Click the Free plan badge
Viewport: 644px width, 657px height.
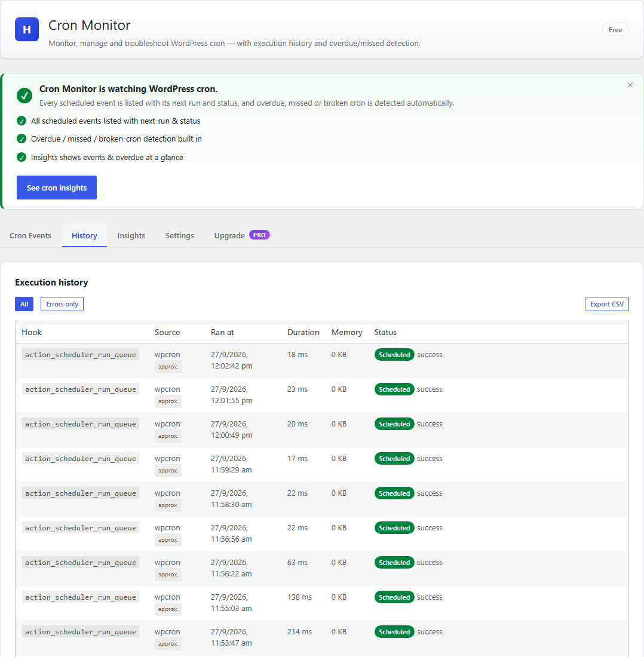(x=615, y=30)
